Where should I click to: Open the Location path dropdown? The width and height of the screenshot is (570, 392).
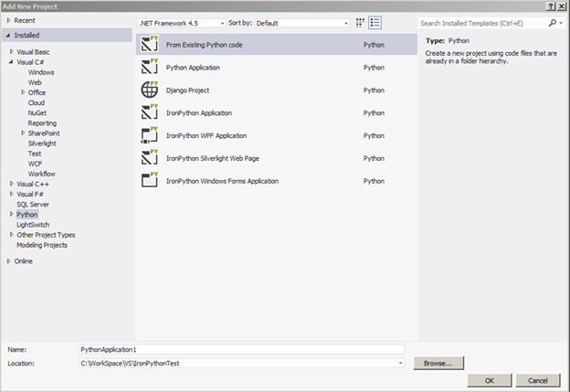click(400, 363)
